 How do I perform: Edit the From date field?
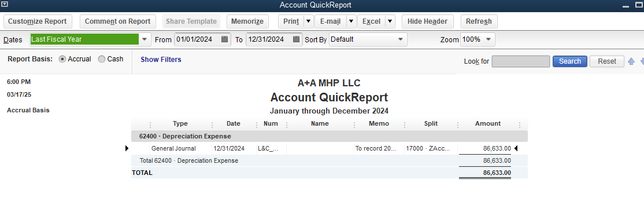click(x=197, y=39)
